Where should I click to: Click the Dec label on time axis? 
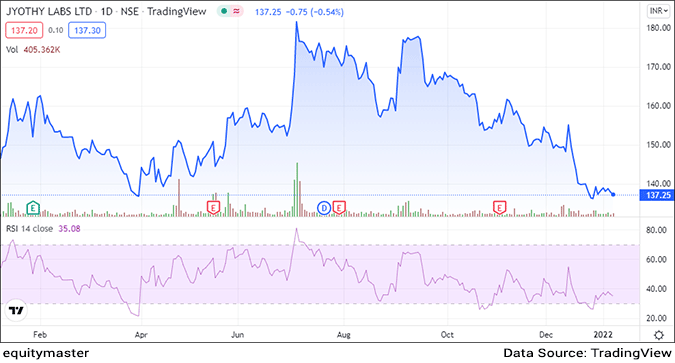(x=546, y=335)
